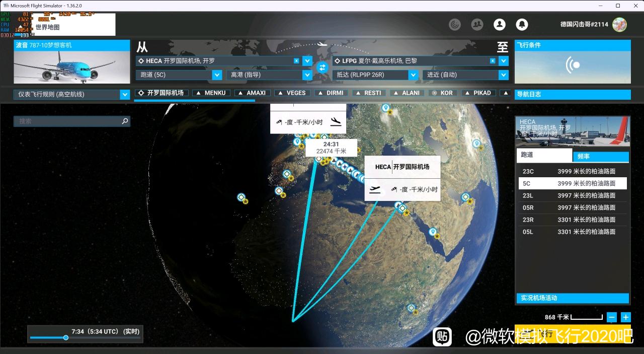Click the 24:31 flight time label
644x354 pixels.
(x=331, y=144)
